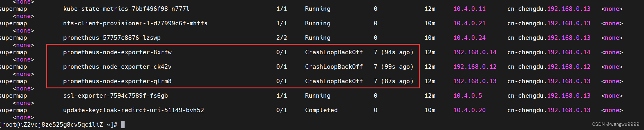Click the prometheus-node-exporter-ck42v pod name
The height and width of the screenshot is (130, 644).
(x=117, y=67)
